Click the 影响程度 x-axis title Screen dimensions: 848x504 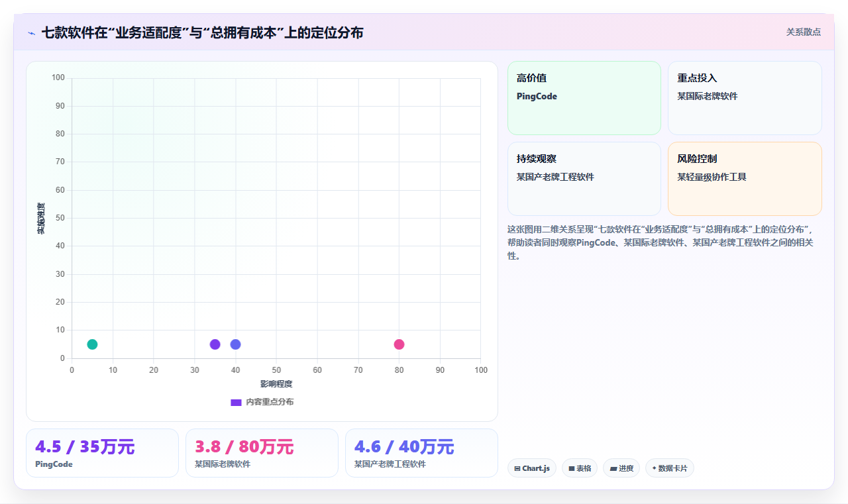point(276,384)
